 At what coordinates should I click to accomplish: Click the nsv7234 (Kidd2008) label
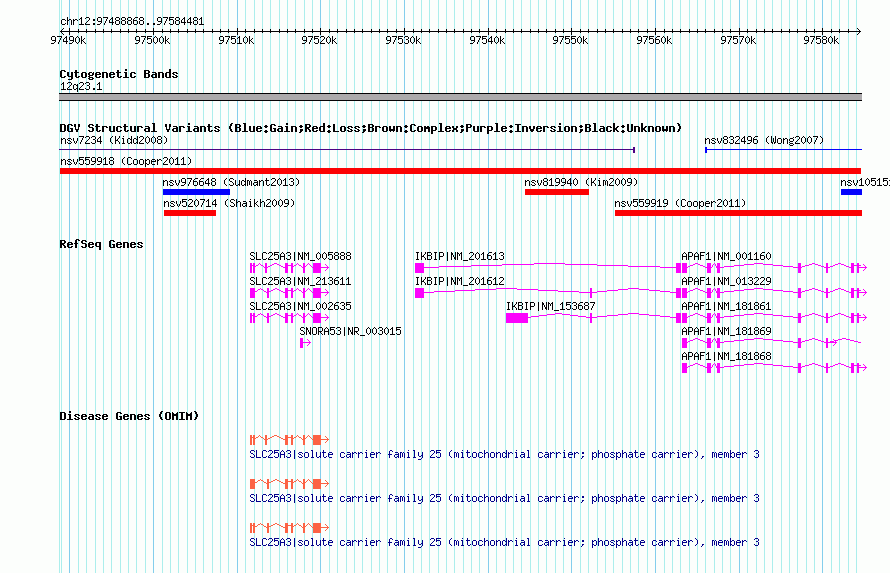tap(114, 140)
